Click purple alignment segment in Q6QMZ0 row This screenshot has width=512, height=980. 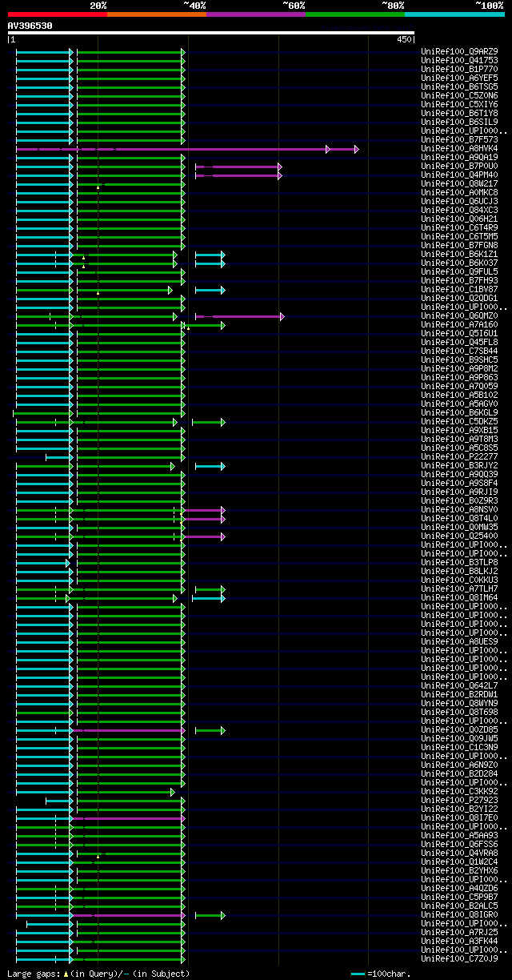pyautogui.click(x=239, y=316)
